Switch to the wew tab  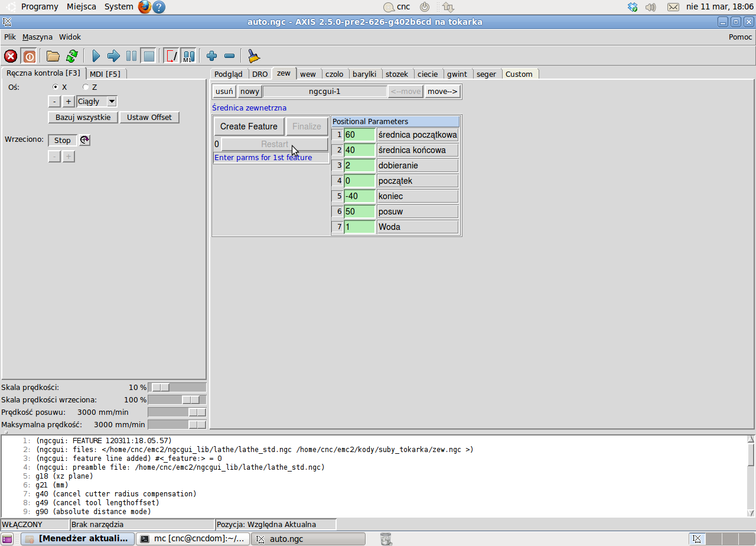click(308, 74)
